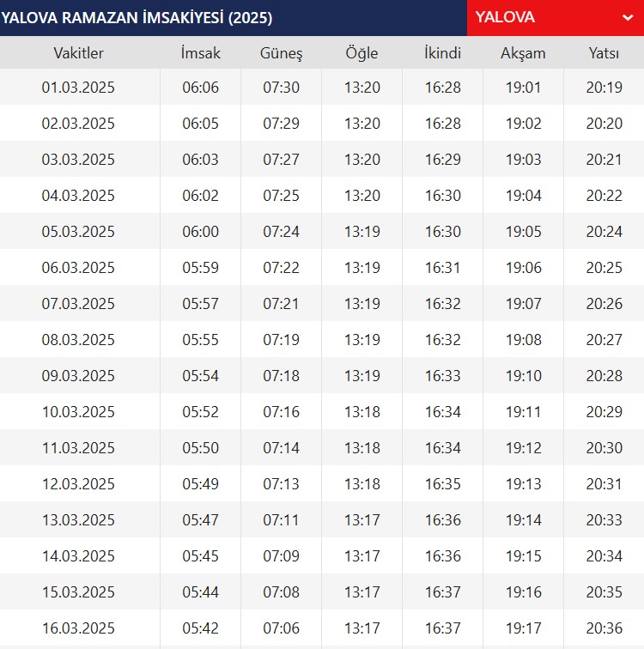
Task: Click Yatsı time 20:30 for 11.03.2025
Action: [604, 448]
